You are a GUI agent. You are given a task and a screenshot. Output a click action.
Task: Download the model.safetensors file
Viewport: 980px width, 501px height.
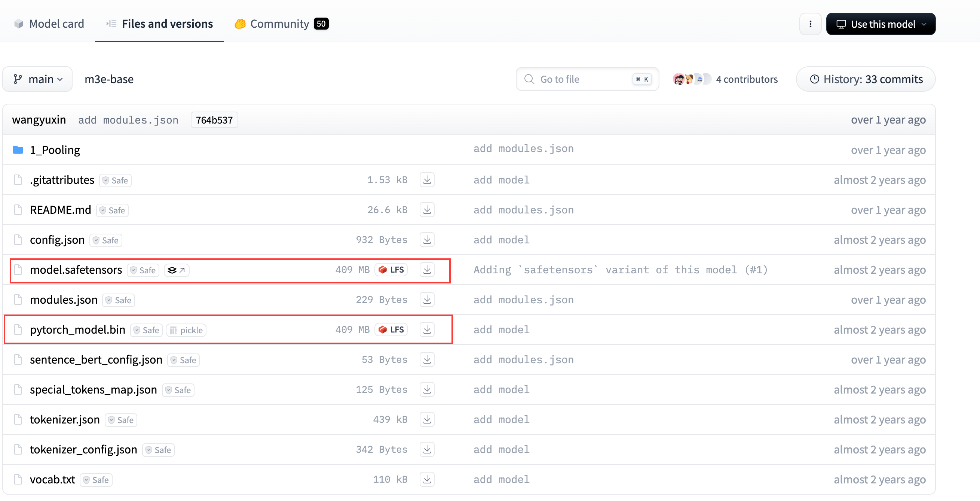427,270
